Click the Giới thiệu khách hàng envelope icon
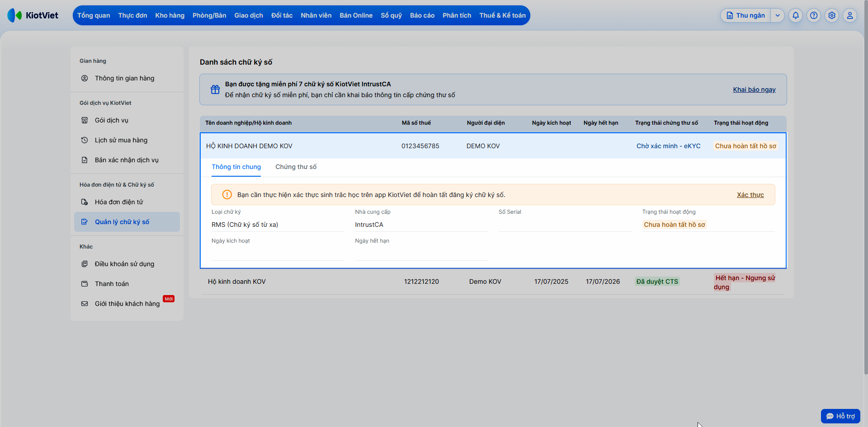 coord(85,304)
